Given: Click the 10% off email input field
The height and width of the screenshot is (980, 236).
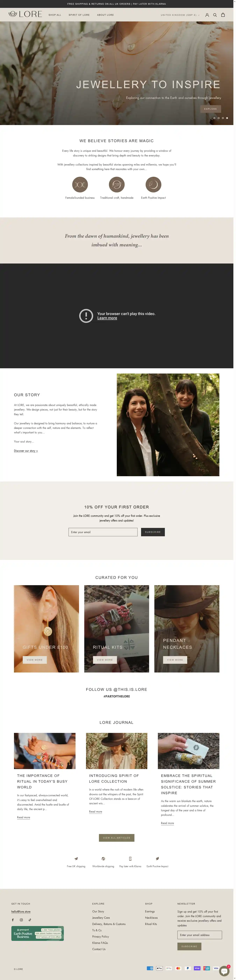Looking at the screenshot, I should tap(103, 532).
